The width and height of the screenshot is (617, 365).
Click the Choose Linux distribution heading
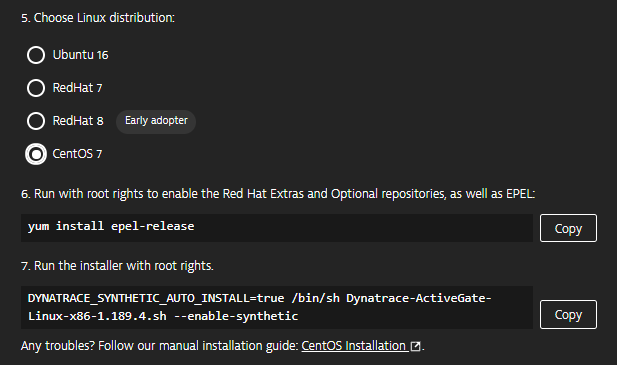coord(98,18)
